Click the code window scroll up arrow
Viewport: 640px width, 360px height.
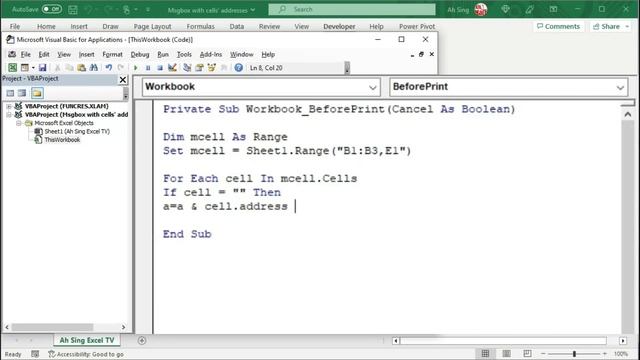click(x=628, y=115)
